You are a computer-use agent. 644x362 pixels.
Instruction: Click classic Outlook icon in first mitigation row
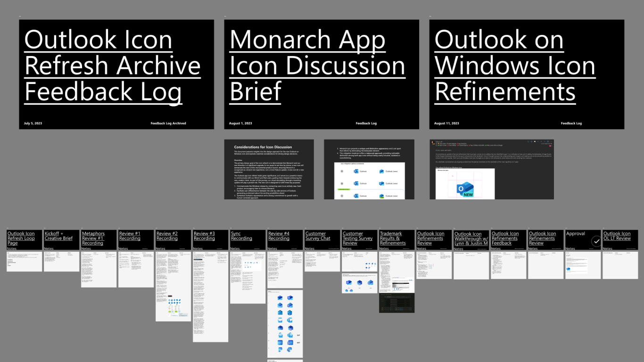[x=356, y=171]
